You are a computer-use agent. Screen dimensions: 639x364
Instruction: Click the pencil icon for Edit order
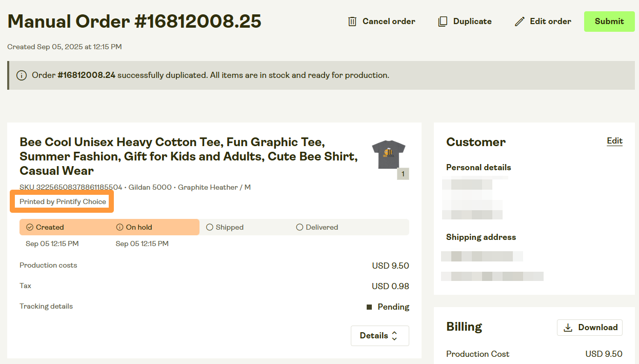point(520,22)
